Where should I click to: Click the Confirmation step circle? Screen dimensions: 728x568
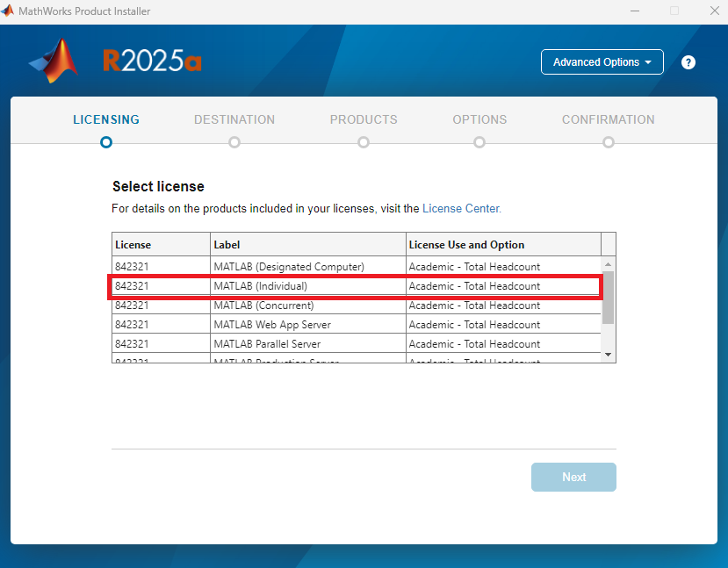[x=609, y=142]
